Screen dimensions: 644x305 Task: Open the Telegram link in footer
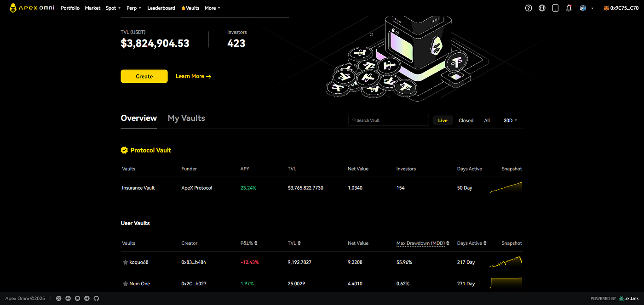(x=87, y=298)
